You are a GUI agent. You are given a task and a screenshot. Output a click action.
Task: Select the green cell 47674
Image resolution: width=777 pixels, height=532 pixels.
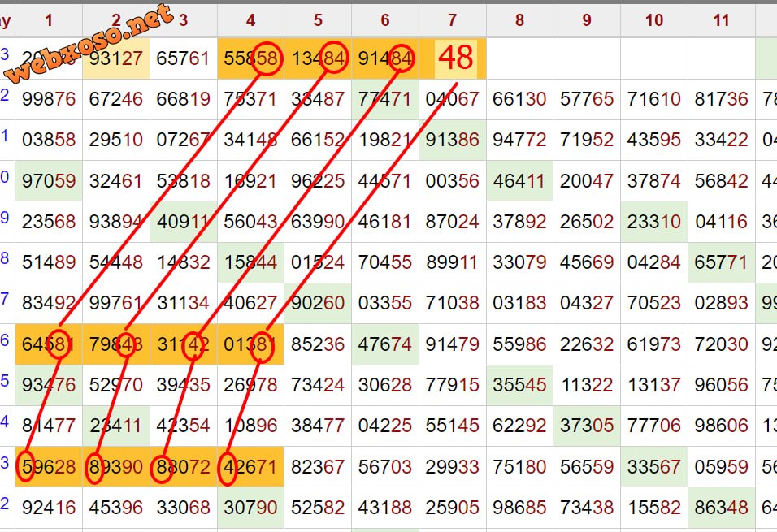pyautogui.click(x=385, y=344)
